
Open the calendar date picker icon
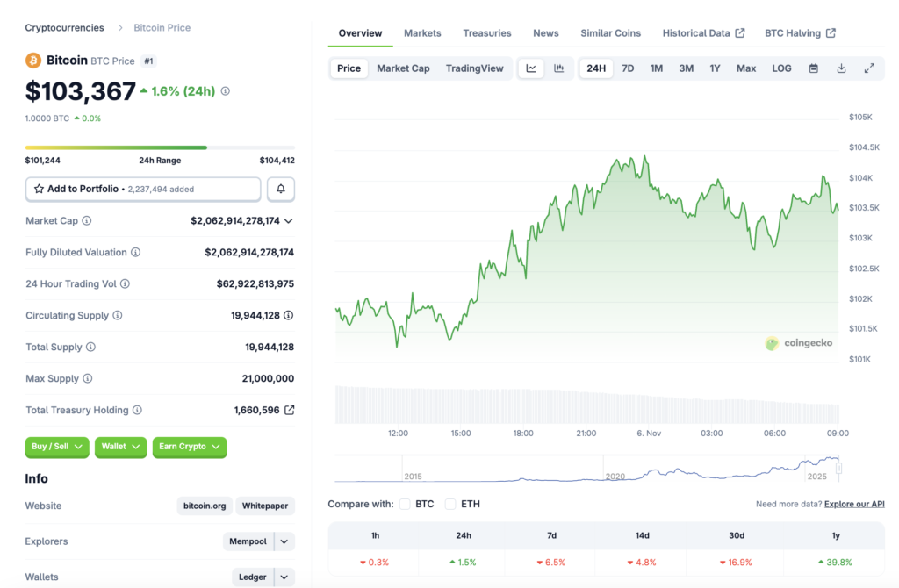814,68
